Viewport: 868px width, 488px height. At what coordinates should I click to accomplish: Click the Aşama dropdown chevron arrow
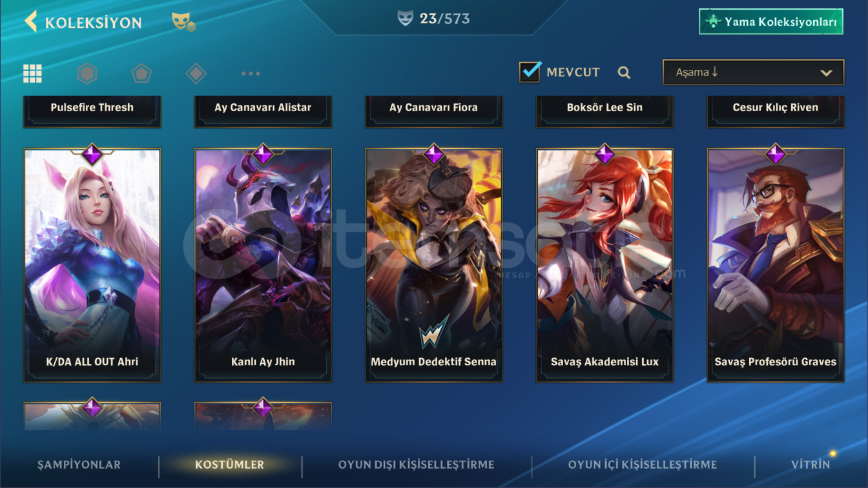point(826,73)
